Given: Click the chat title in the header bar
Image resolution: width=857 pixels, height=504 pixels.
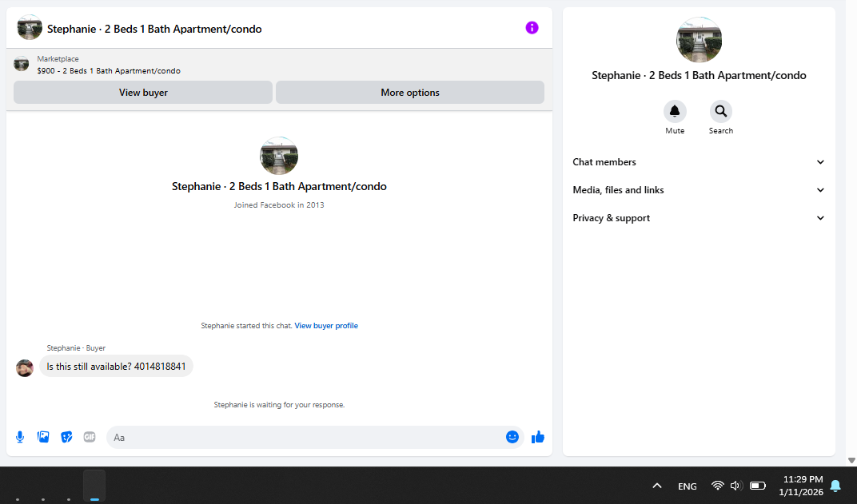Looking at the screenshot, I should pyautogui.click(x=154, y=29).
